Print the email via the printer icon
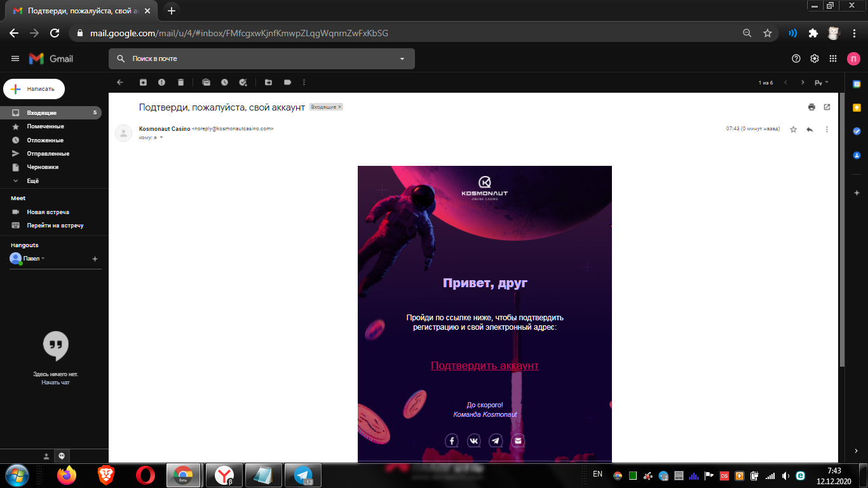The height and width of the screenshot is (488, 868). point(811,107)
